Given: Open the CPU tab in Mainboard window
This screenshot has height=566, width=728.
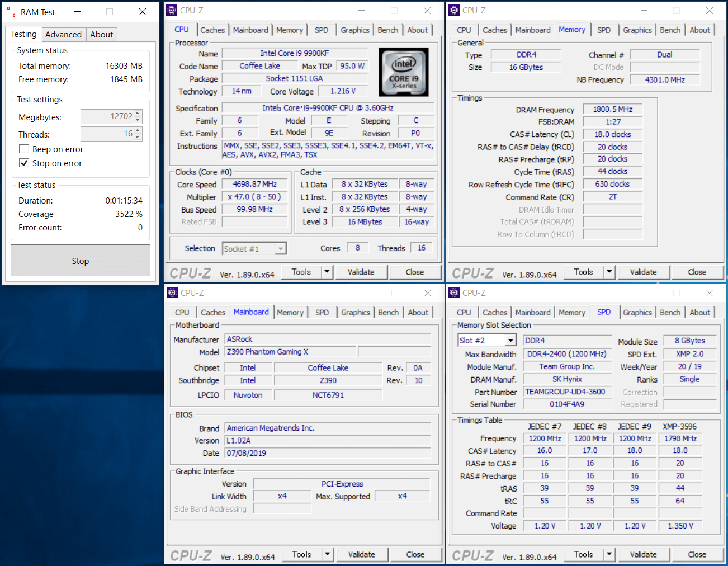Looking at the screenshot, I should 182,313.
